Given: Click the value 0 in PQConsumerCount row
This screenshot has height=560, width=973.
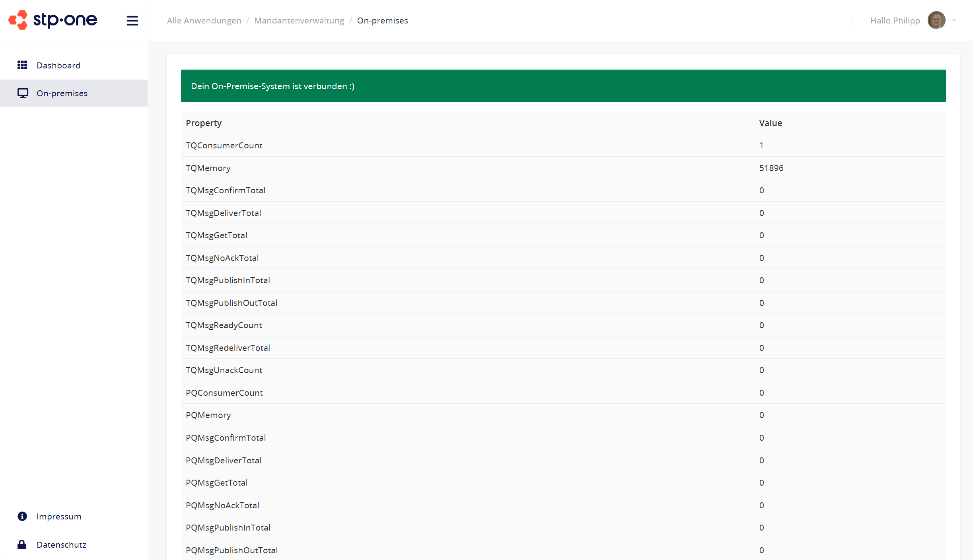Looking at the screenshot, I should 761,393.
